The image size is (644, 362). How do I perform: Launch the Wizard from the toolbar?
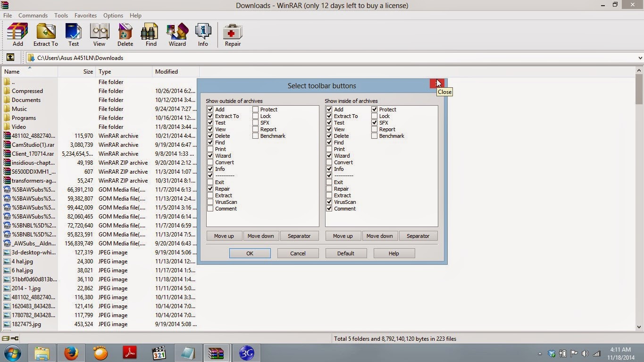177,35
